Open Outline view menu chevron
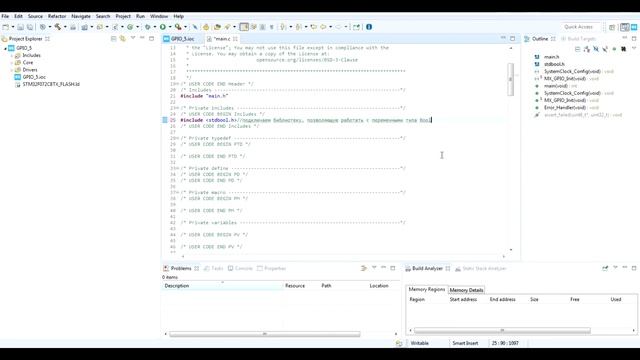This screenshot has width=640, height=360. [634, 49]
